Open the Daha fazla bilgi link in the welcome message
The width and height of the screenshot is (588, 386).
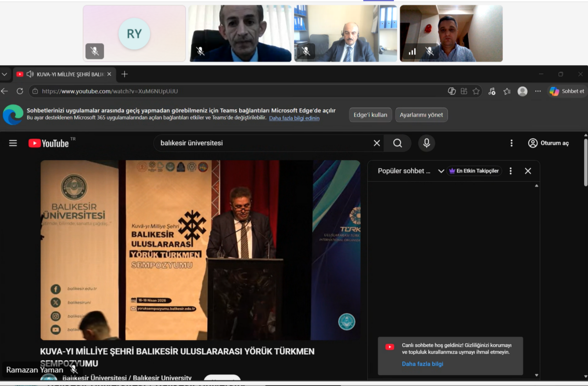(x=422, y=364)
